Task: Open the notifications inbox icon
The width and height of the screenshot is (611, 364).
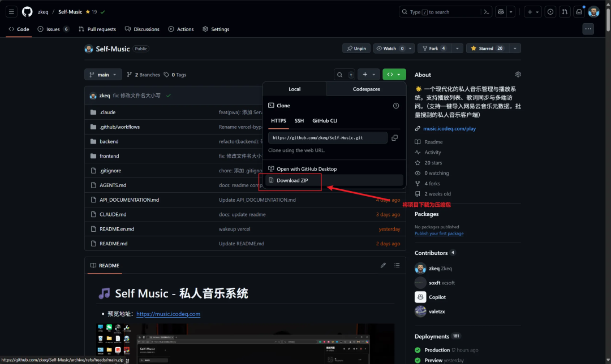Action: [579, 12]
